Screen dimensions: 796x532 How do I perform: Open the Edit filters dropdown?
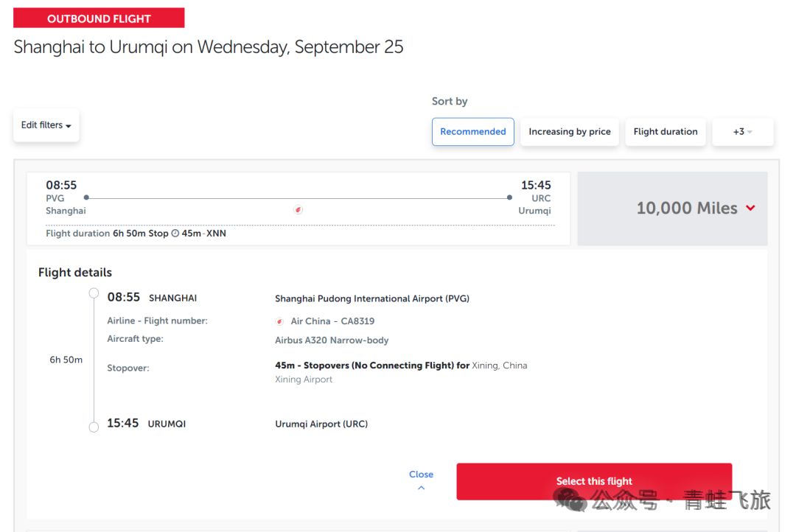coord(46,125)
